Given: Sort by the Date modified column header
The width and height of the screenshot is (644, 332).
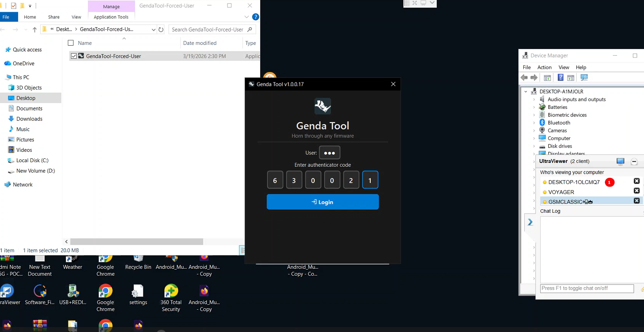Looking at the screenshot, I should tap(200, 43).
